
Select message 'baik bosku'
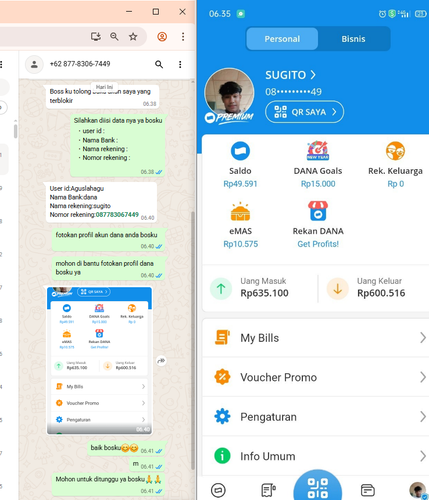coord(126,448)
